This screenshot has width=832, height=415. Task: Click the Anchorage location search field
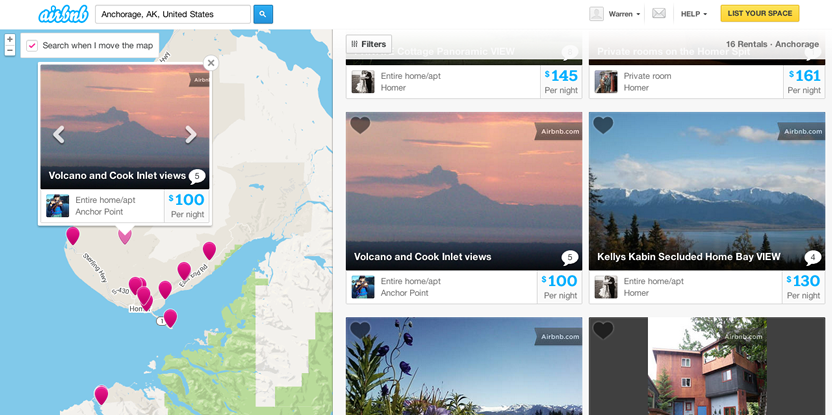(x=173, y=14)
